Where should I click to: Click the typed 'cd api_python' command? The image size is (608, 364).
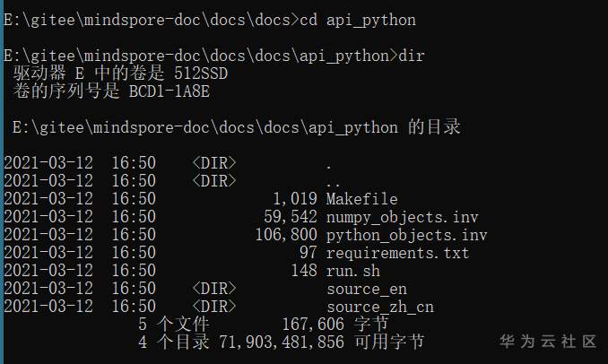click(356, 19)
